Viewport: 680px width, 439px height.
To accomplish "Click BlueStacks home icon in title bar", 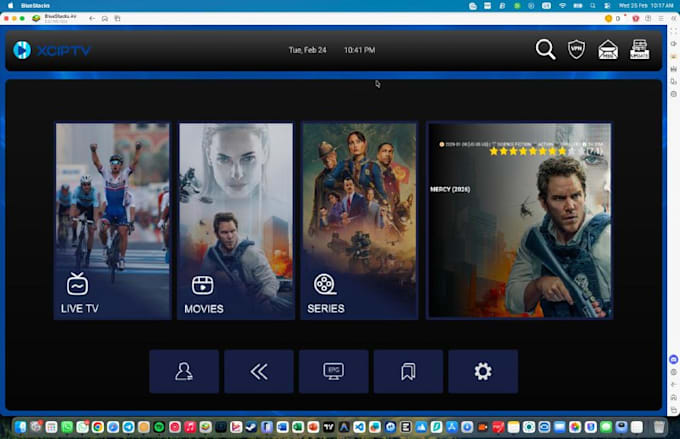I will pos(105,19).
